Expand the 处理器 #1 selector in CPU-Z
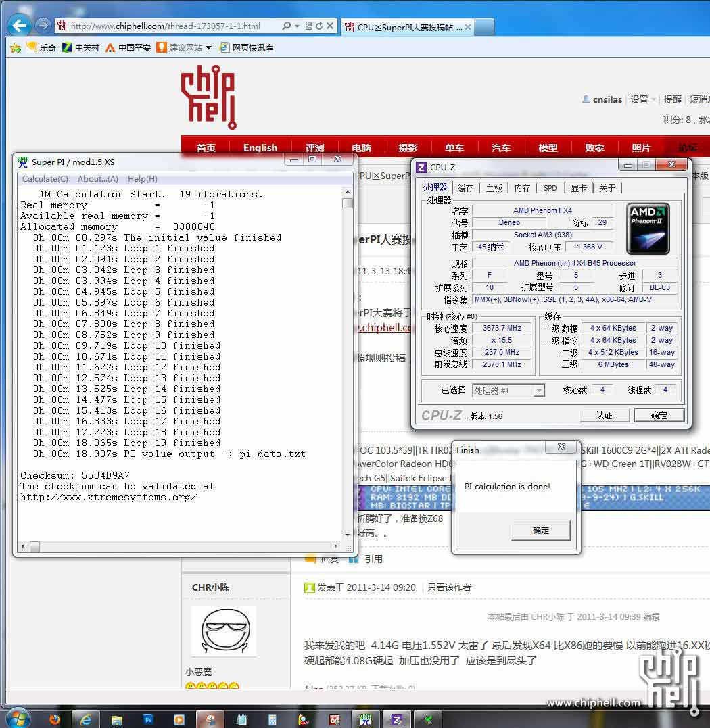This screenshot has width=710, height=728. tap(539, 391)
